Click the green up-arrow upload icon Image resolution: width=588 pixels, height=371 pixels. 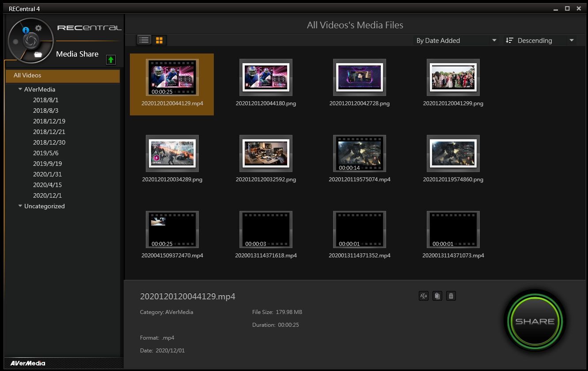click(x=110, y=60)
